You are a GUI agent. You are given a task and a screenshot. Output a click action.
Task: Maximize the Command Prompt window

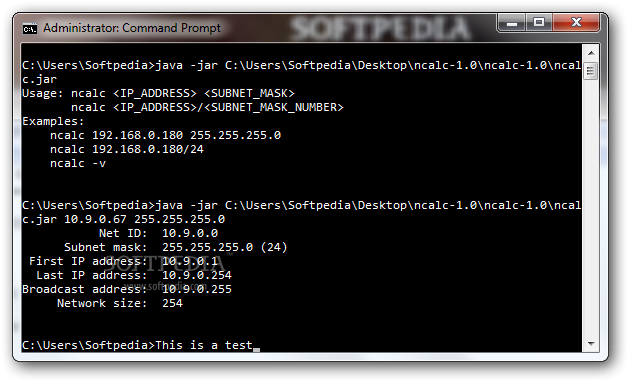point(539,22)
